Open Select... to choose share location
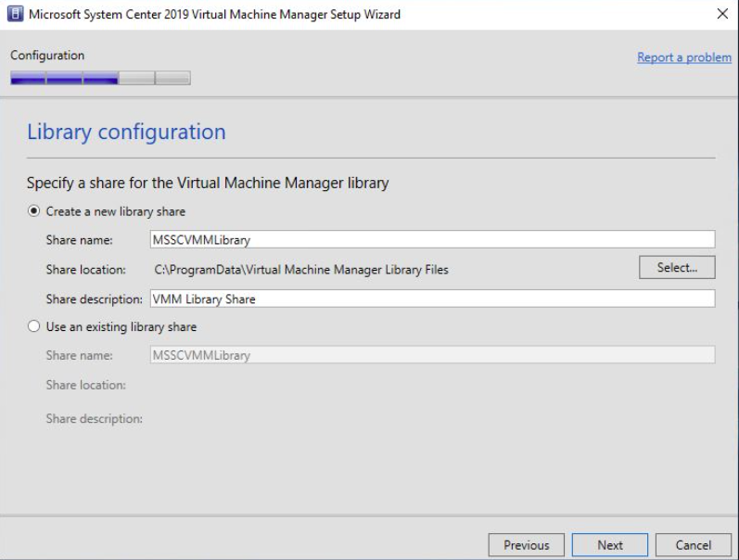 point(677,267)
